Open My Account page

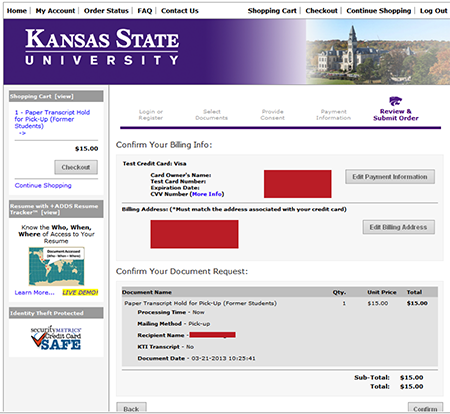point(55,11)
